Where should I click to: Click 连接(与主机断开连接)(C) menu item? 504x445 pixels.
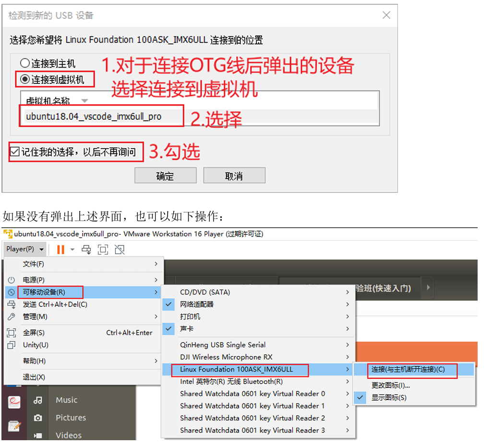point(414,369)
